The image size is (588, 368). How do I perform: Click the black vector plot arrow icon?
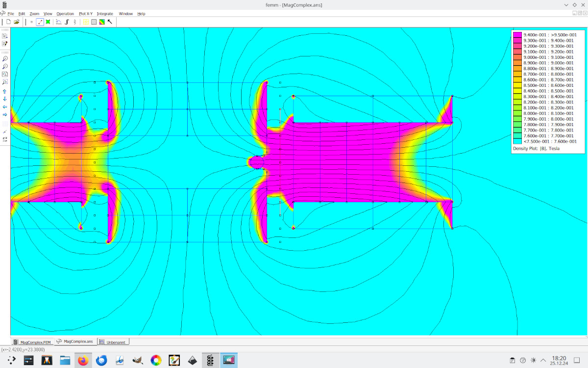110,22
